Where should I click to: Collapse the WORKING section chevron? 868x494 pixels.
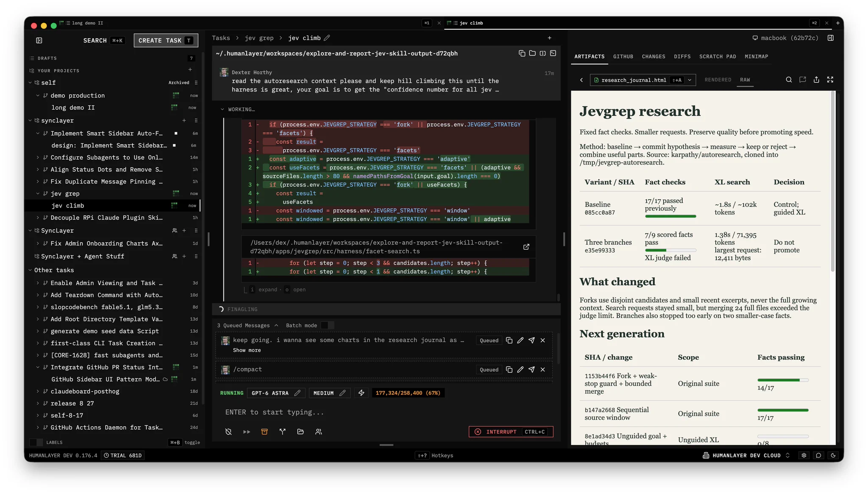point(222,109)
